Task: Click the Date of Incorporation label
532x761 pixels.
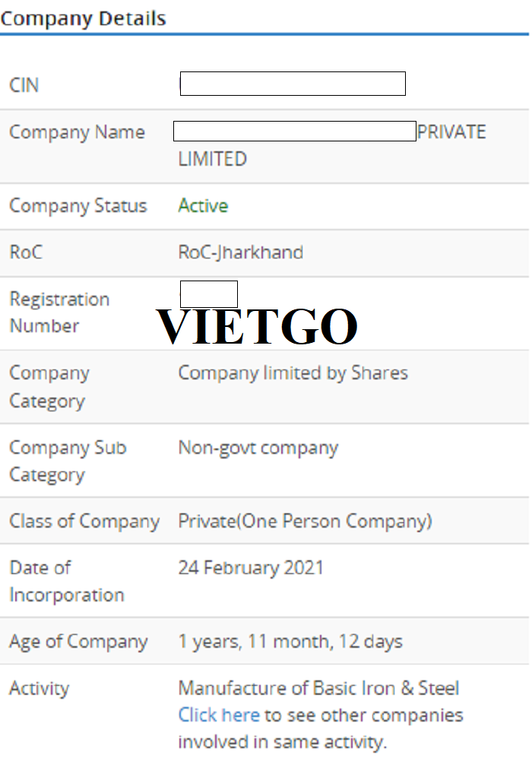Action: 66,582
